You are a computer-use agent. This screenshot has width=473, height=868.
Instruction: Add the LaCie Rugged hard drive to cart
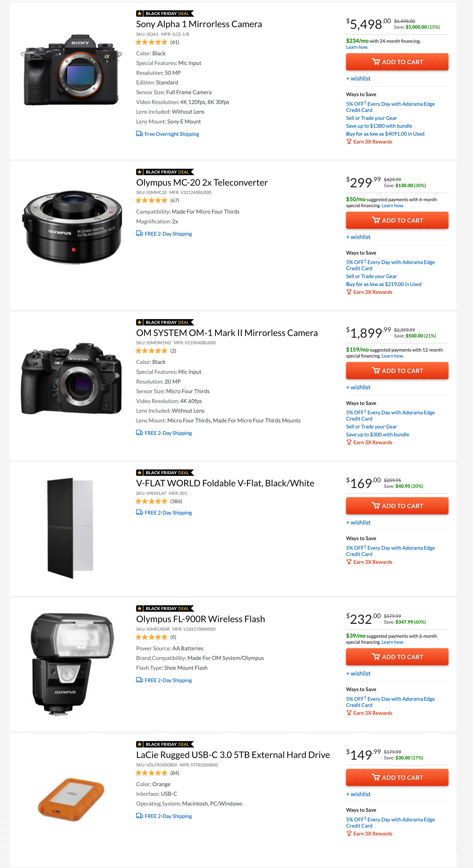coord(397,777)
